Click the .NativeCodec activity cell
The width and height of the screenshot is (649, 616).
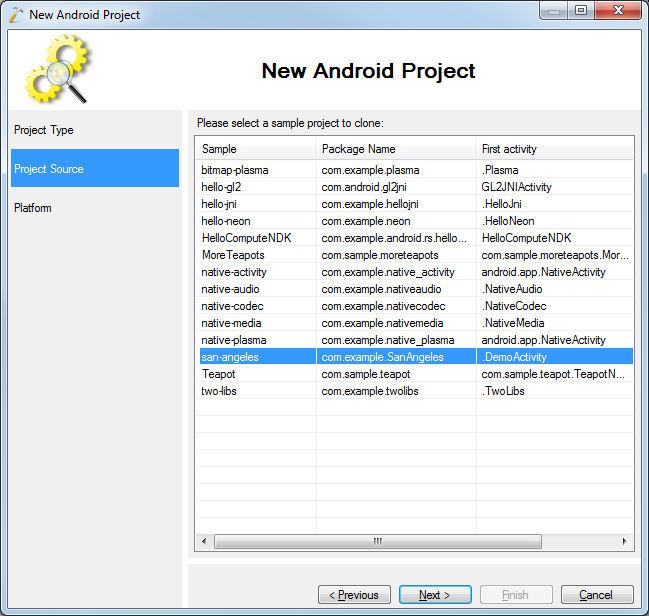pos(514,306)
